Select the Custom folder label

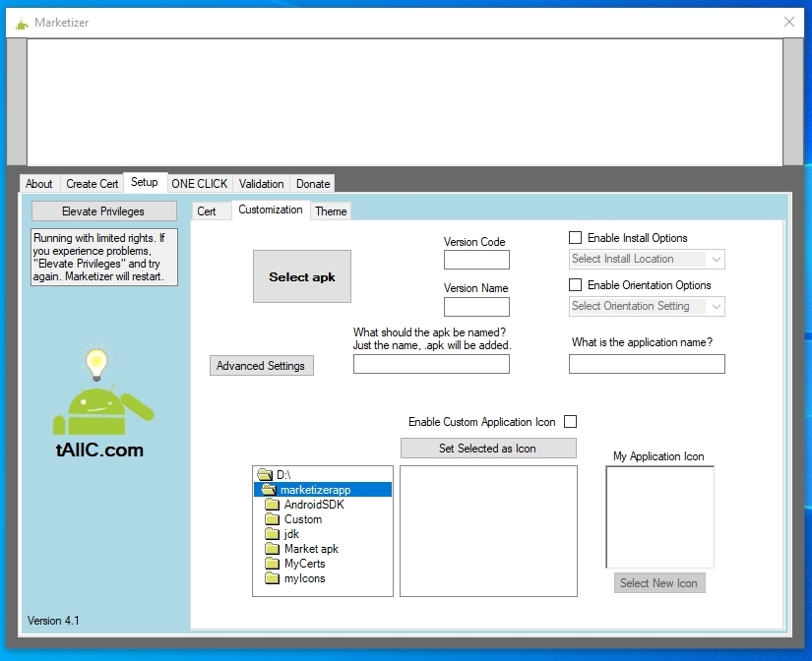[x=303, y=519]
